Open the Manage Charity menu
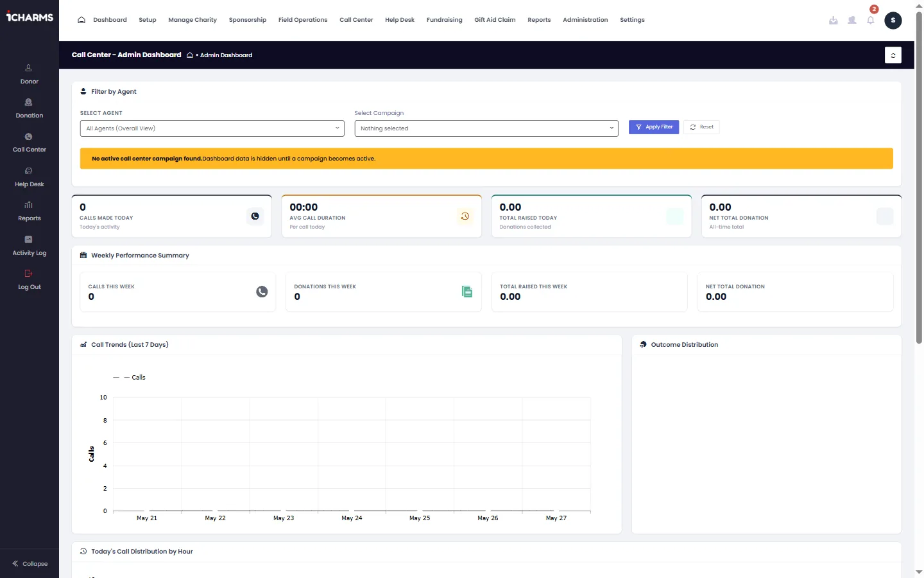The image size is (924, 578). click(x=193, y=20)
